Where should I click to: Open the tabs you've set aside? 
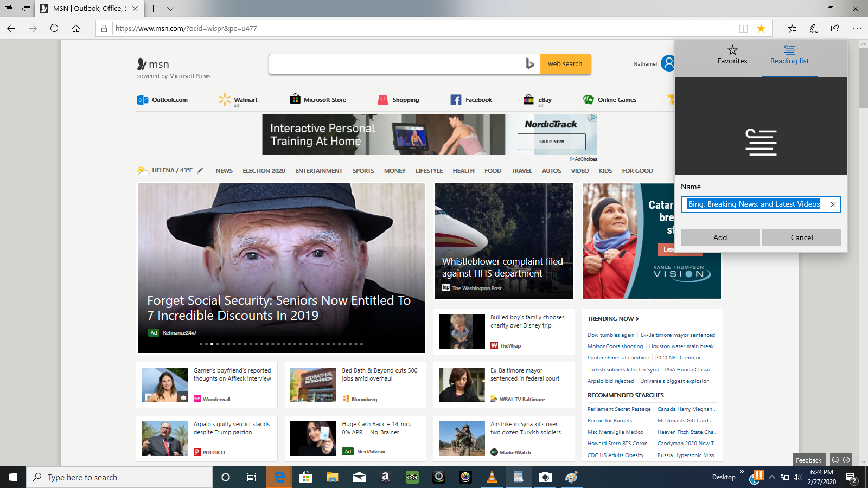click(9, 9)
